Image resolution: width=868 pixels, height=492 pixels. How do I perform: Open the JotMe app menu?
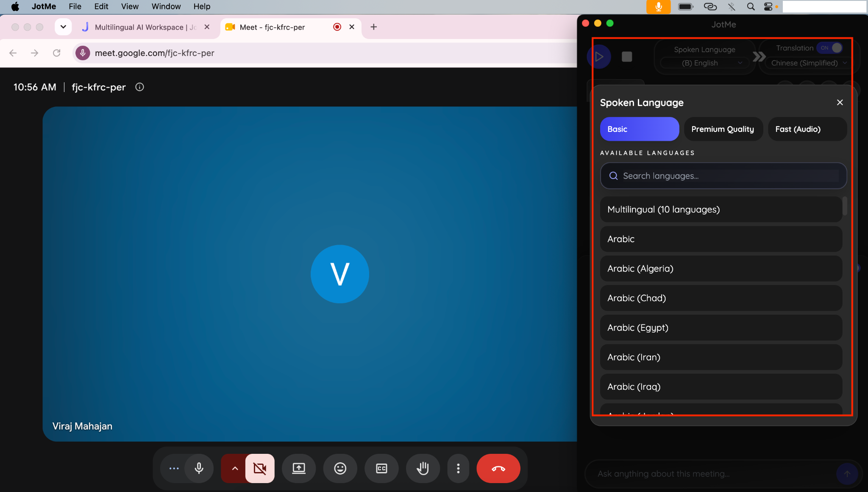[44, 6]
